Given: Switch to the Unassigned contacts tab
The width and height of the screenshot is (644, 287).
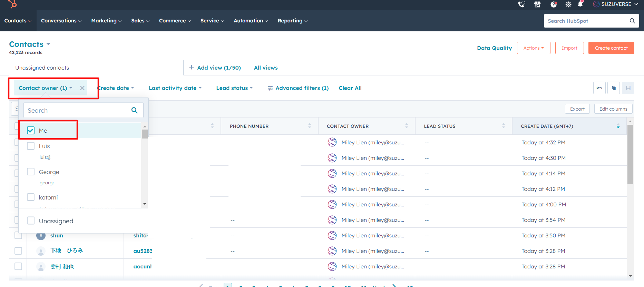Looking at the screenshot, I should point(42,68).
